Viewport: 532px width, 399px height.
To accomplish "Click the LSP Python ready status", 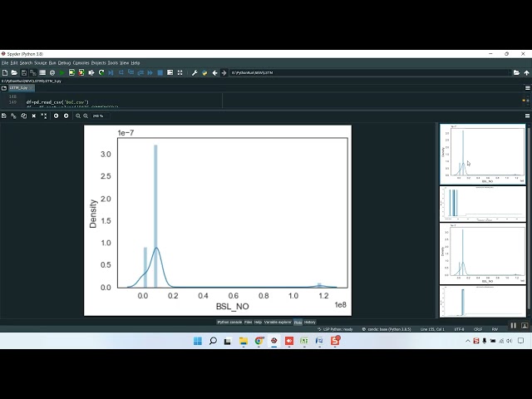I will coord(335,329).
